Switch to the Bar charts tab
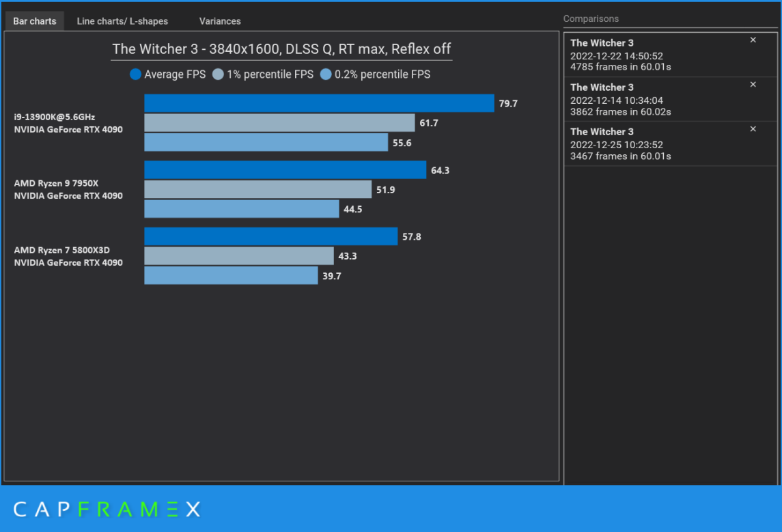Screen dimensions: 782x532 click(x=34, y=21)
